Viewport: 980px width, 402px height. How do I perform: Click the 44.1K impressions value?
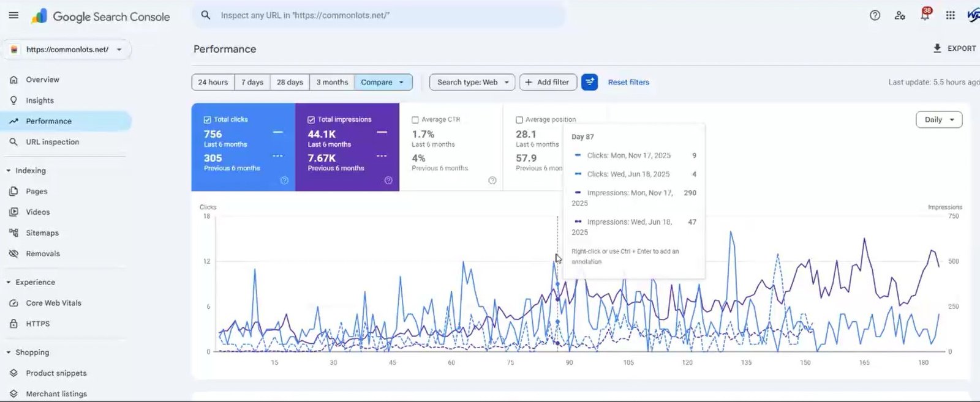[x=322, y=134]
